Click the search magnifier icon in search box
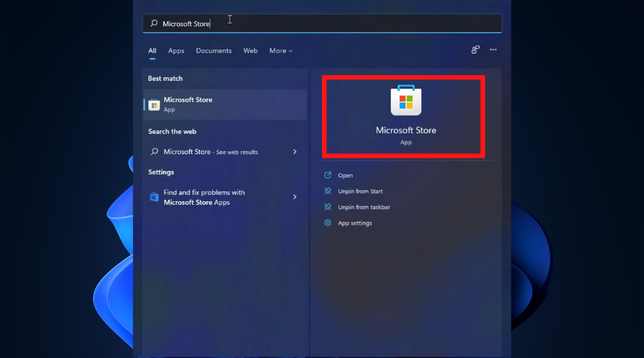 click(x=154, y=24)
